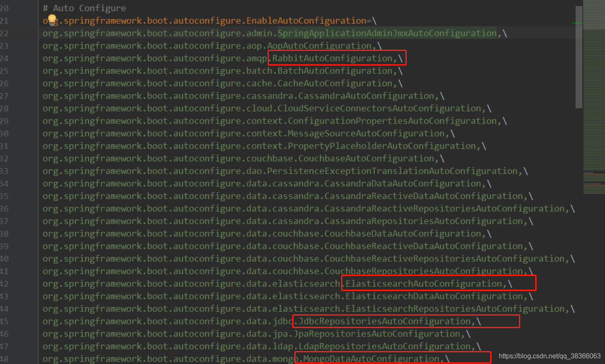Image resolution: width=605 pixels, height=364 pixels.
Task: Click JpaRepositoriesAutoConfiguration text
Action: click(377, 334)
